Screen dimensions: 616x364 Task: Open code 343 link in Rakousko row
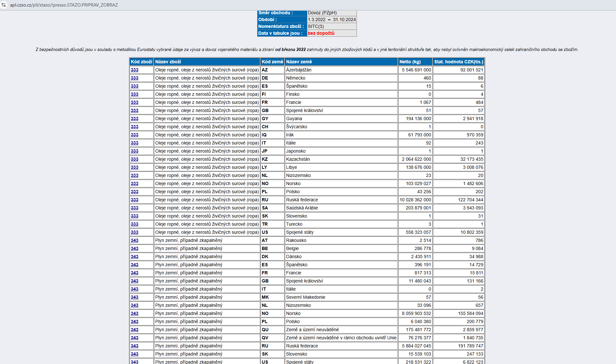(134, 240)
